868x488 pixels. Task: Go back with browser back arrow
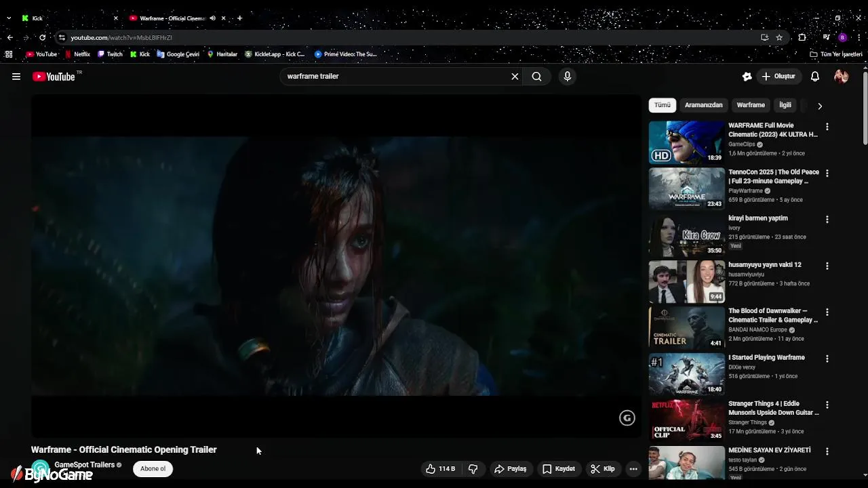[9, 37]
